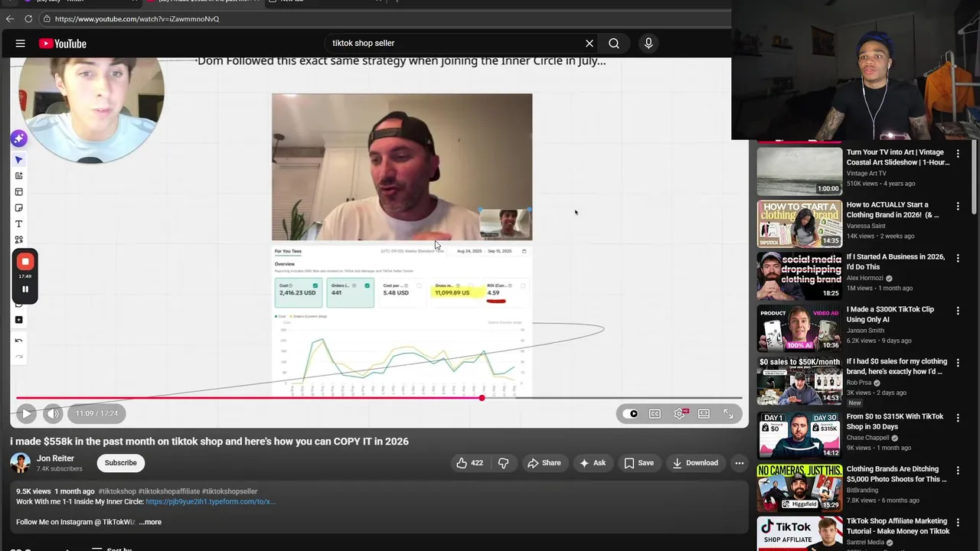Open the 'NO CAMERAS, JUST THIS' thumbnail

[799, 487]
